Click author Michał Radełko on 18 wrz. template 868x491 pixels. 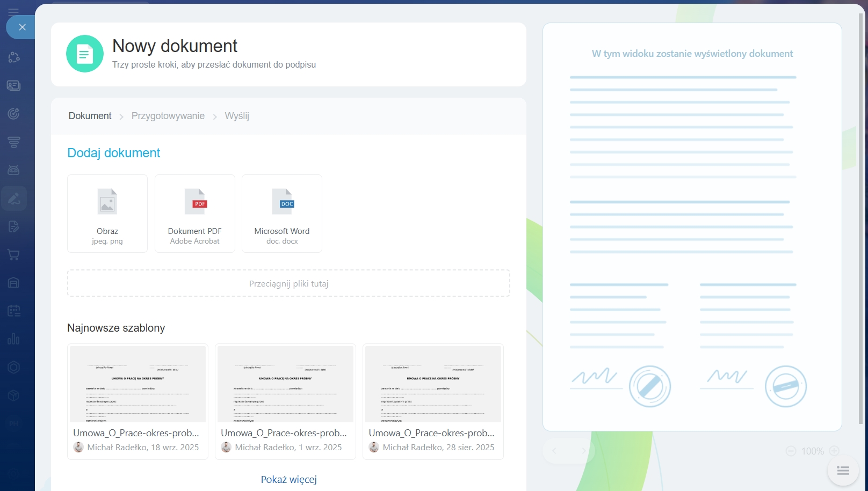[x=116, y=448]
